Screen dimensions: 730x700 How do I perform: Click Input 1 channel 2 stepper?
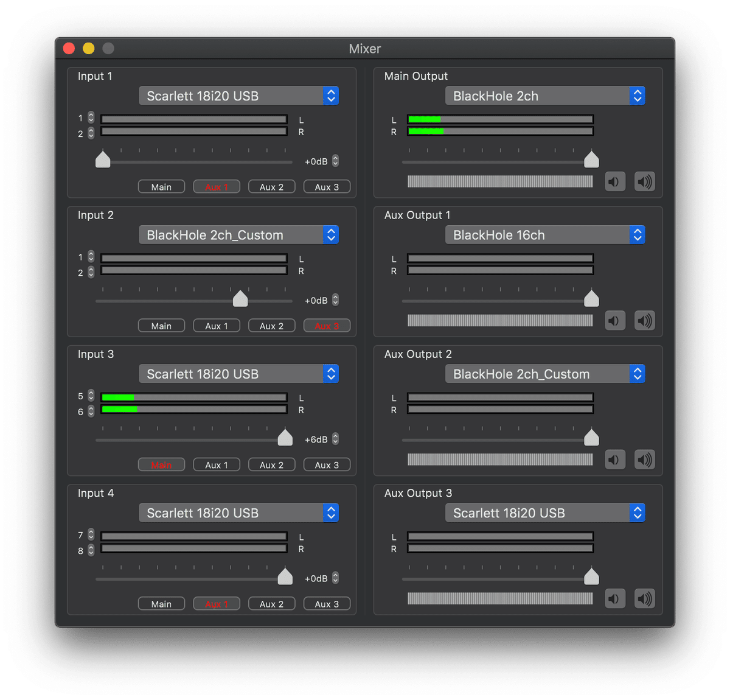(91, 133)
